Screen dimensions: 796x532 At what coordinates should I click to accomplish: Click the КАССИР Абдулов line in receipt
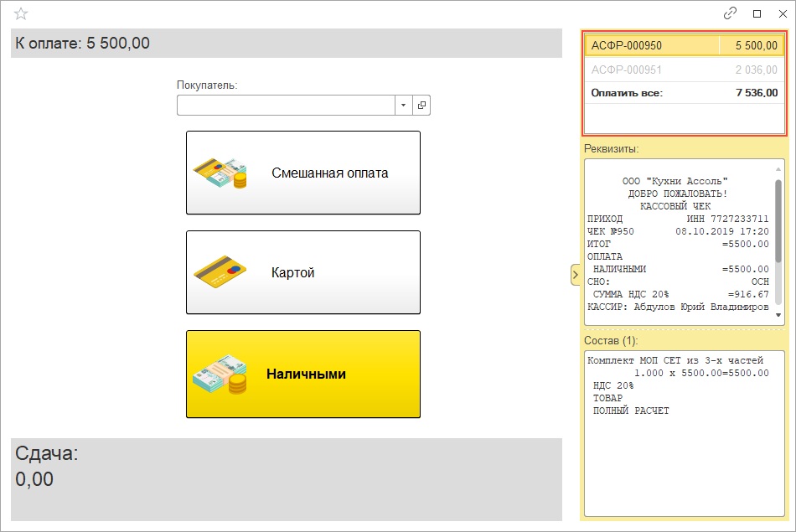click(x=678, y=307)
